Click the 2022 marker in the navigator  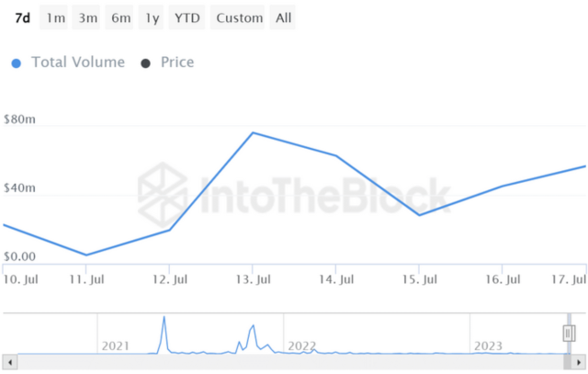[301, 346]
